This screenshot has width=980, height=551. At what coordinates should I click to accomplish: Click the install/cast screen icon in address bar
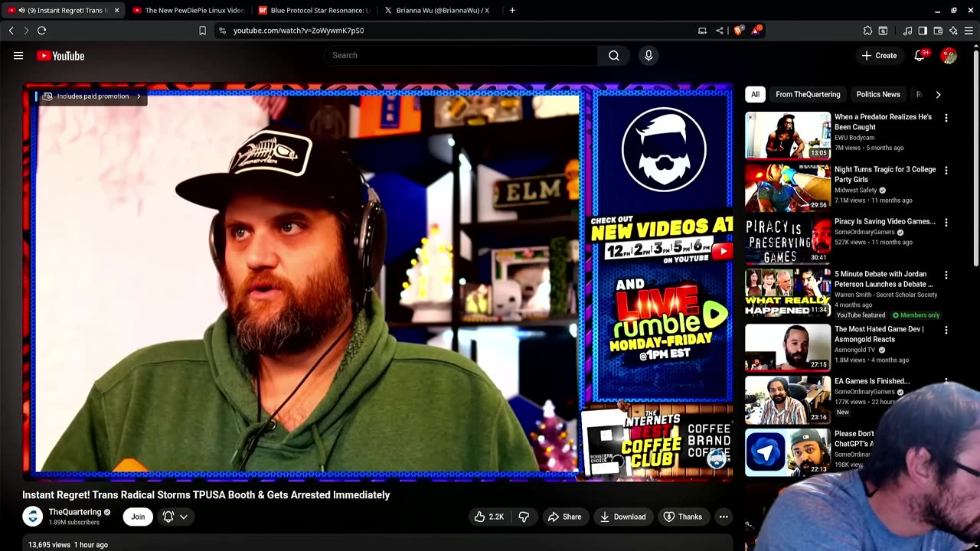(702, 31)
